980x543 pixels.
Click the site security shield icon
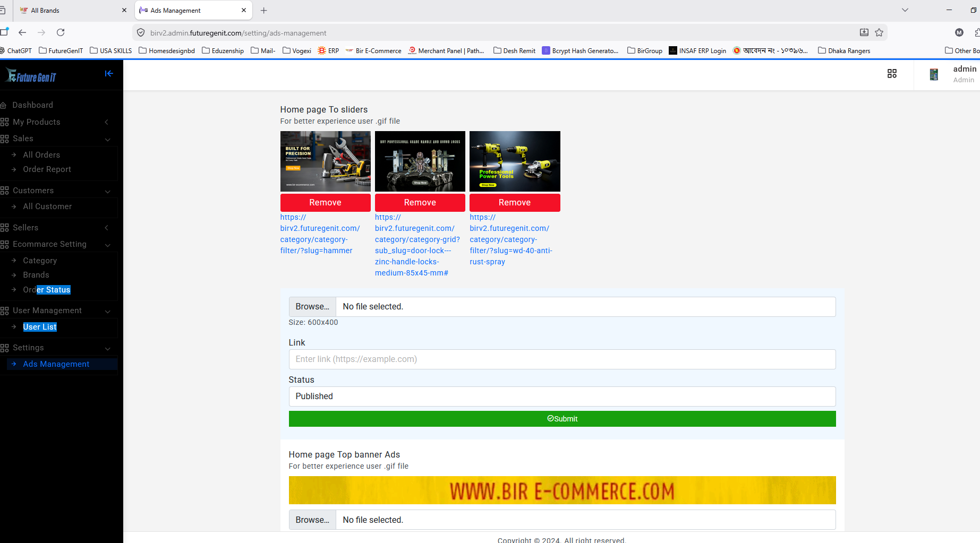tap(141, 32)
